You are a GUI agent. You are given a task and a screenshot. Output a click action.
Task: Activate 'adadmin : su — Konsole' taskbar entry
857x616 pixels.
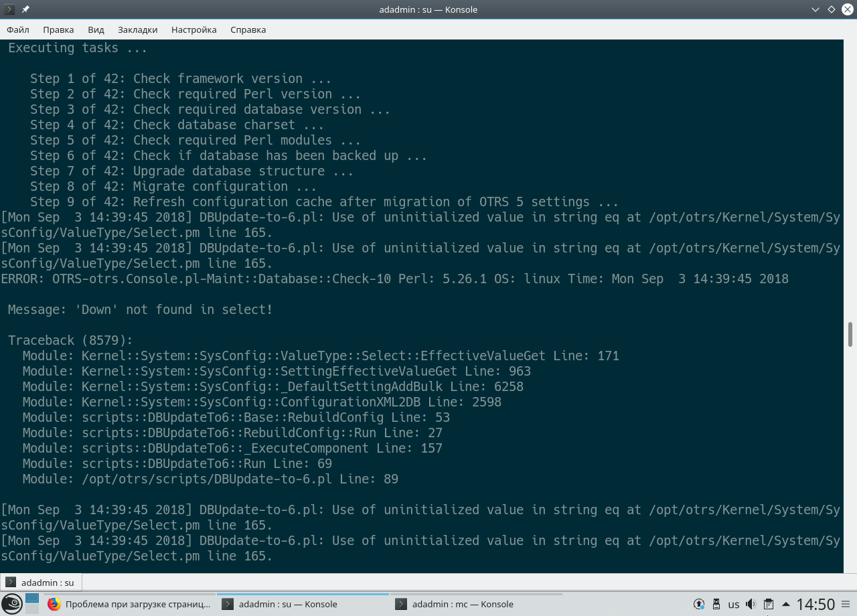(303, 604)
